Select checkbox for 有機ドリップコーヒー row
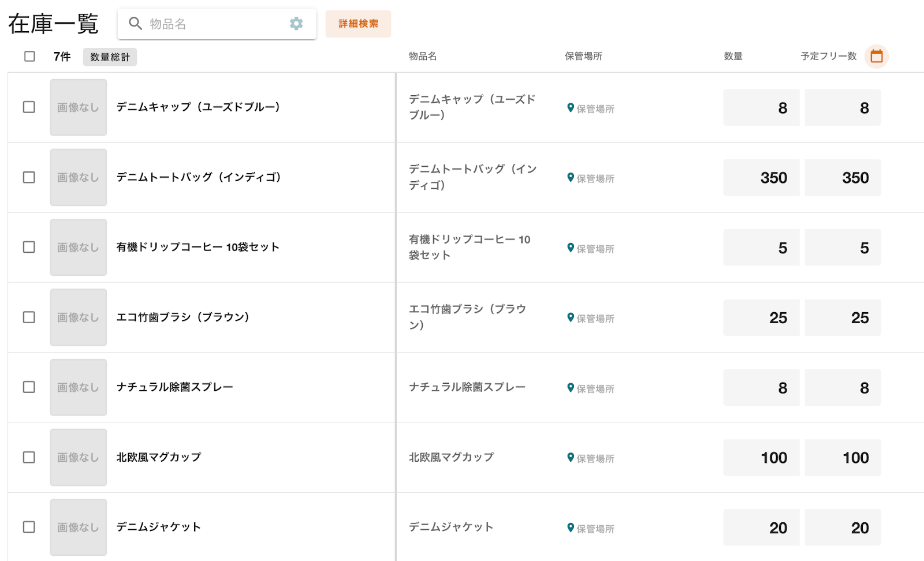The height and width of the screenshot is (561, 924). 29,247
